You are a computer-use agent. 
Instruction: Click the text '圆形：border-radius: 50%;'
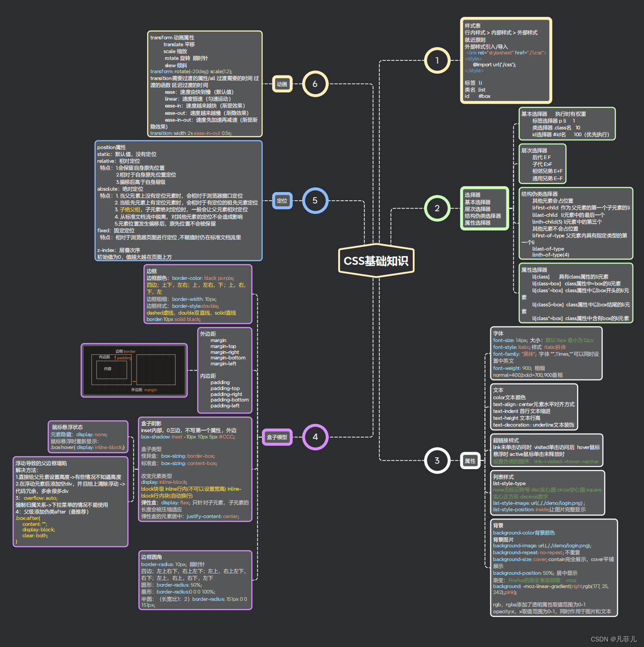pos(171,585)
